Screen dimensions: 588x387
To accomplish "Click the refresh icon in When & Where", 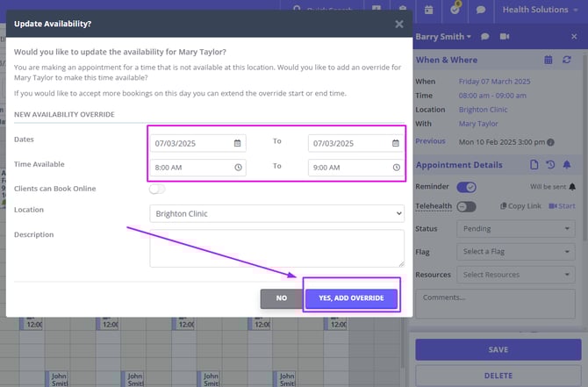I will click(567, 60).
